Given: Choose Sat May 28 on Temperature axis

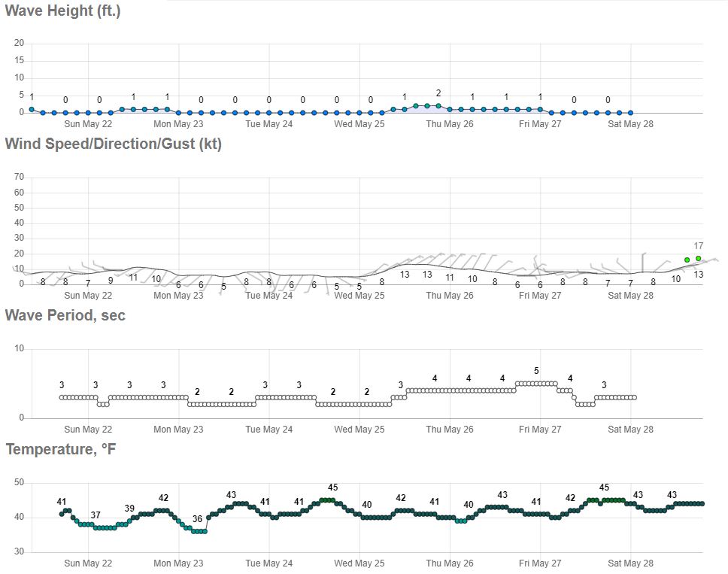Looking at the screenshot, I should click(630, 563).
